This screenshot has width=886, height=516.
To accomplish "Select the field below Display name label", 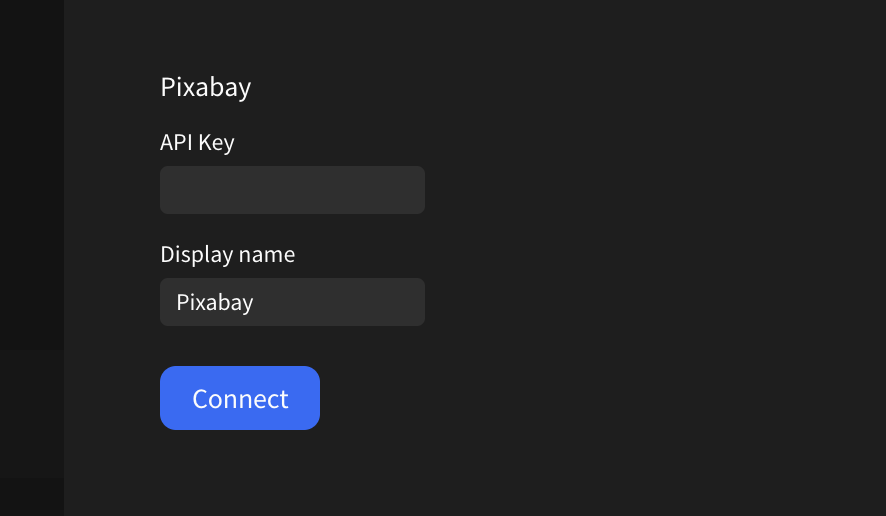I will pyautogui.click(x=292, y=302).
